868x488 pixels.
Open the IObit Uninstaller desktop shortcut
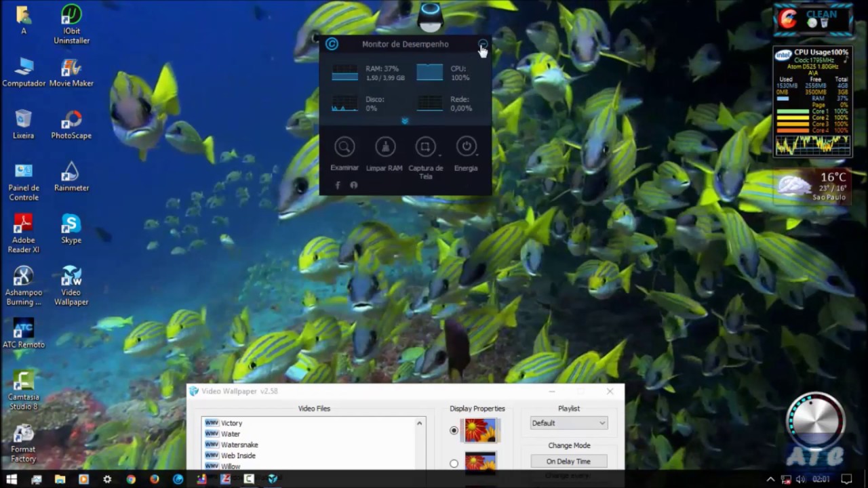pos(71,24)
